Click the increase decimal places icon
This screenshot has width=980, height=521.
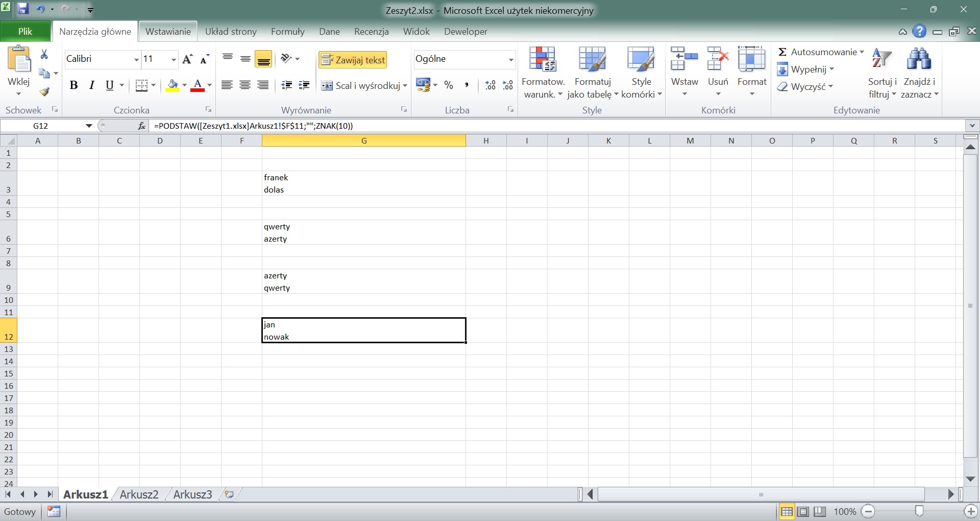(x=490, y=85)
